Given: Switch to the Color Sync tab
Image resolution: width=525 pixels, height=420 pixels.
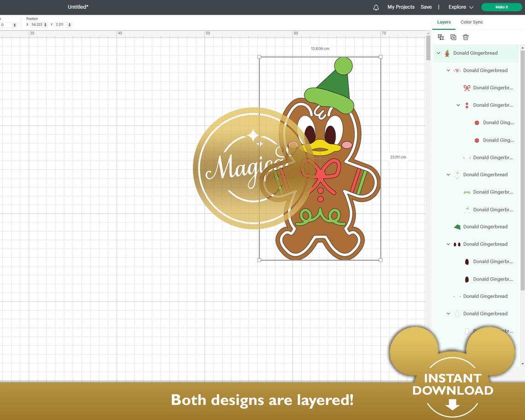Looking at the screenshot, I should [472, 22].
